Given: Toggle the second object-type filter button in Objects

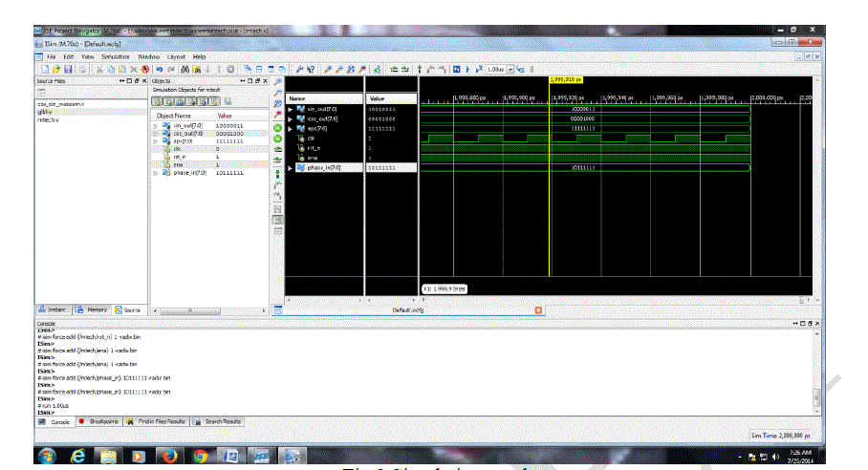Looking at the screenshot, I should [x=168, y=101].
